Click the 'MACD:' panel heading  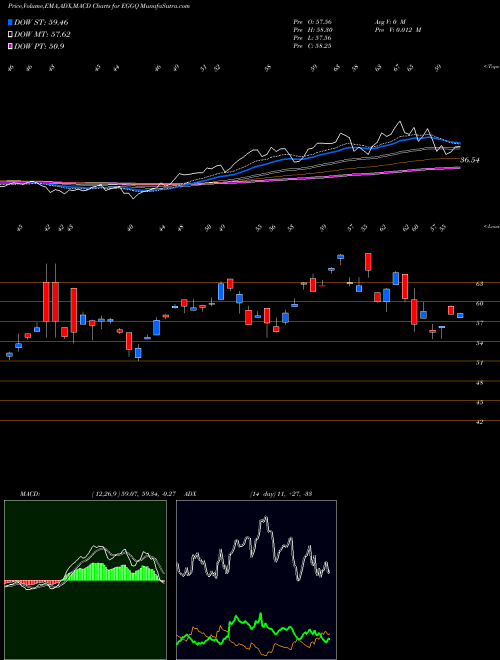[x=30, y=493]
